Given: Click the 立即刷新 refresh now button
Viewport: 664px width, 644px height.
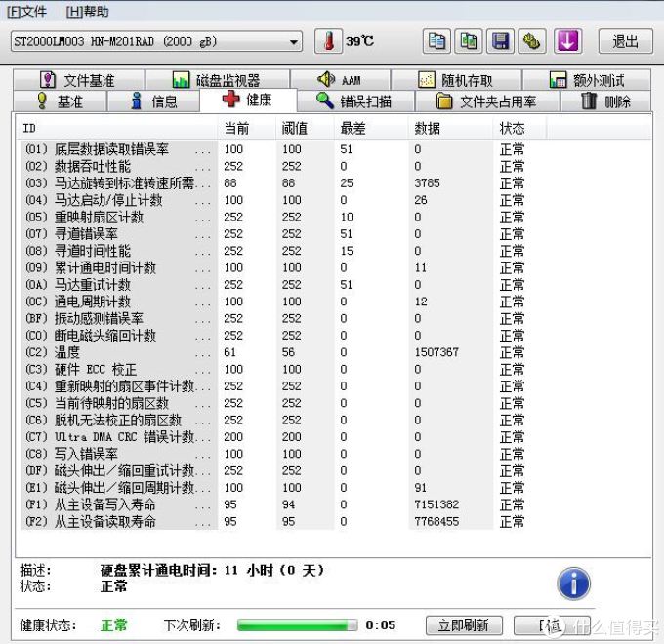Looking at the screenshot, I should [x=464, y=624].
